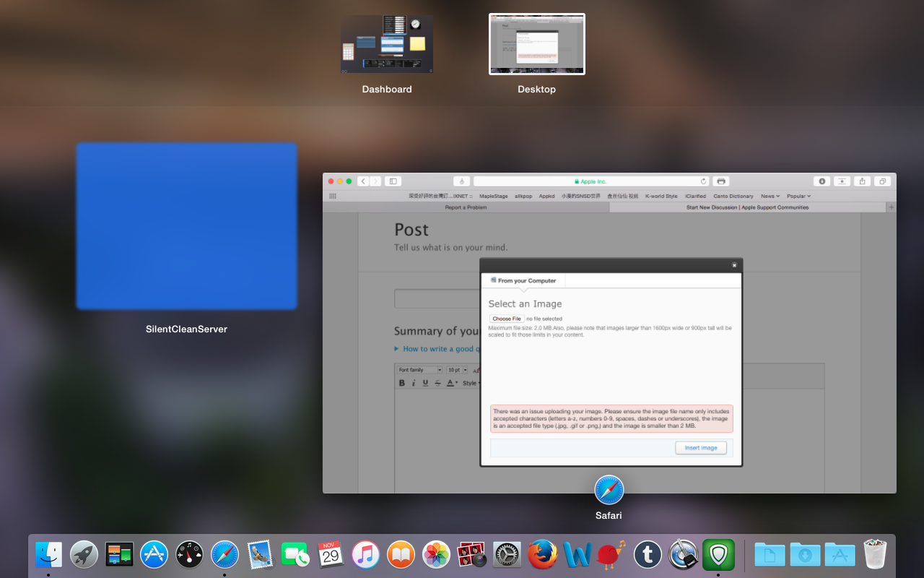
Task: Toggle strikethrough formatting in the editor
Action: 437,383
